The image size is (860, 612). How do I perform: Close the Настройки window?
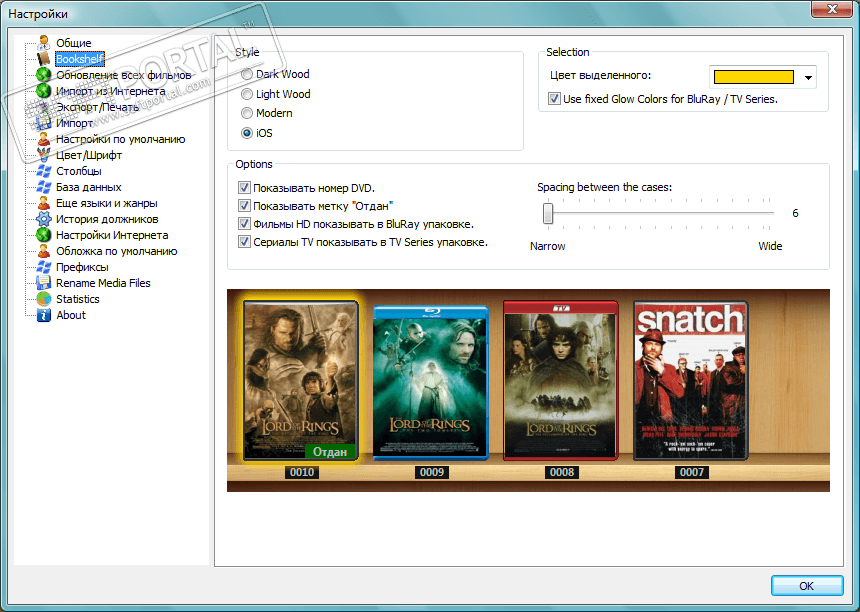click(x=832, y=9)
